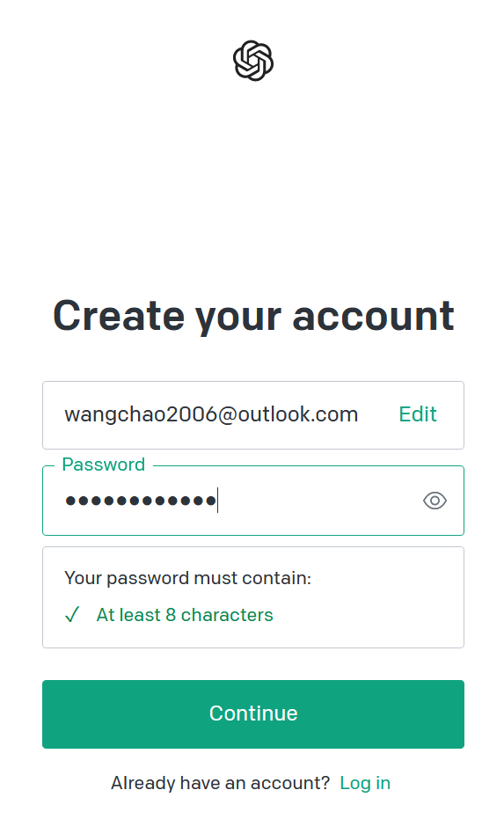Click the OpenAI logo at the top
504x834 pixels.
[253, 61]
